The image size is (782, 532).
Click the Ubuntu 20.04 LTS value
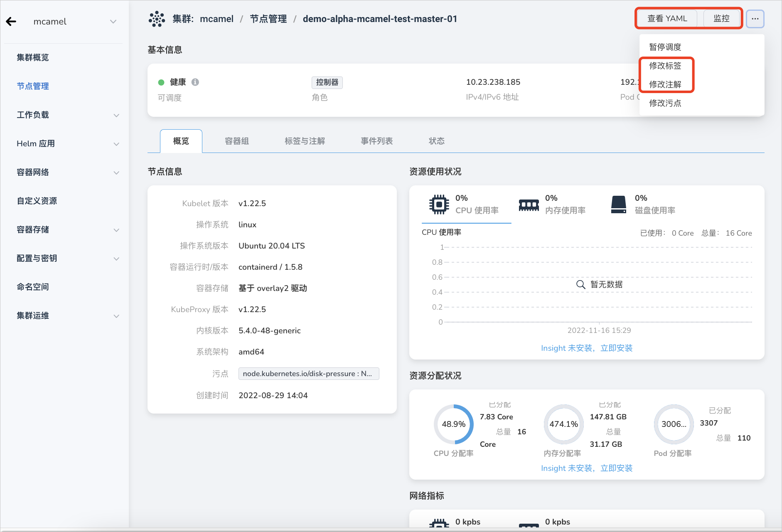tap(272, 246)
